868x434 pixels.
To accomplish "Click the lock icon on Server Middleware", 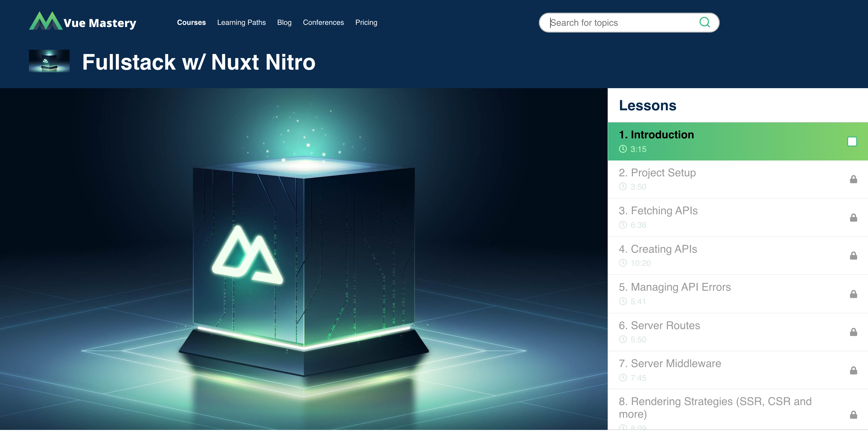I will [853, 371].
